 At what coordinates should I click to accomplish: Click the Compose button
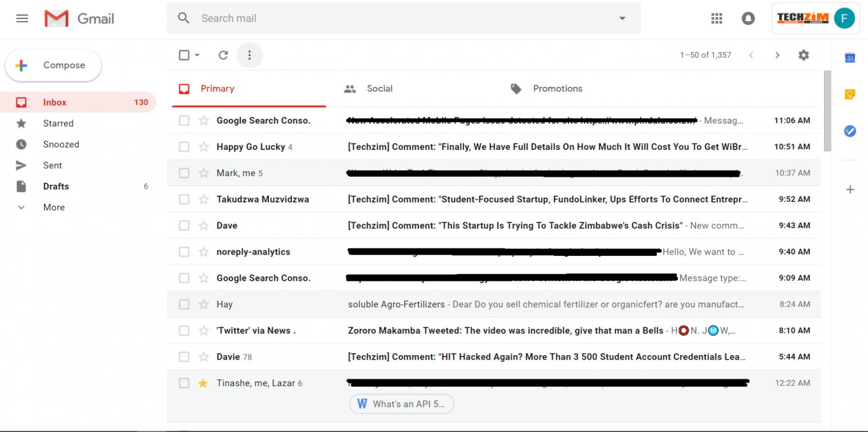[53, 65]
